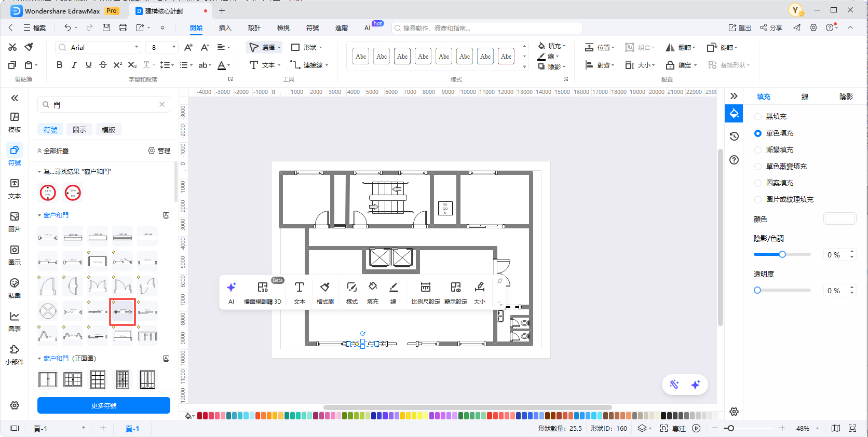Open the Charts panel in left sidebar
Image resolution: width=868 pixels, height=437 pixels.
click(x=15, y=321)
